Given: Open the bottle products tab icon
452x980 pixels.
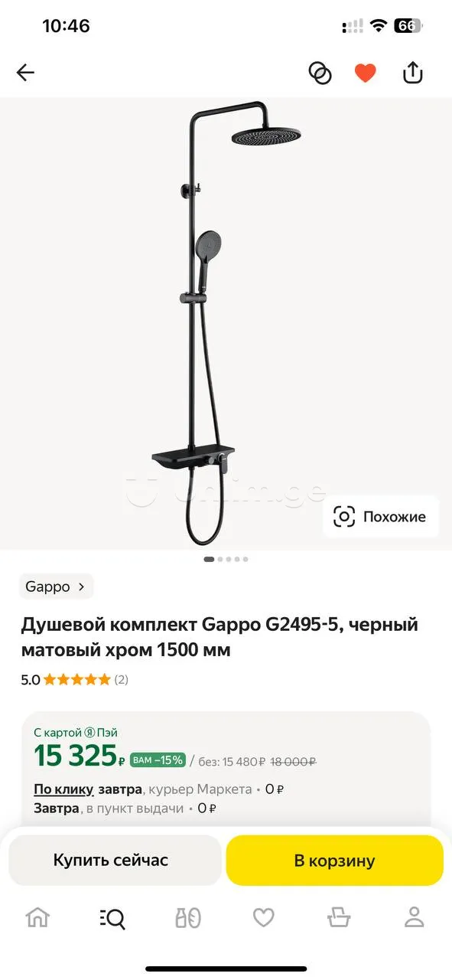Looking at the screenshot, I should 187,917.
